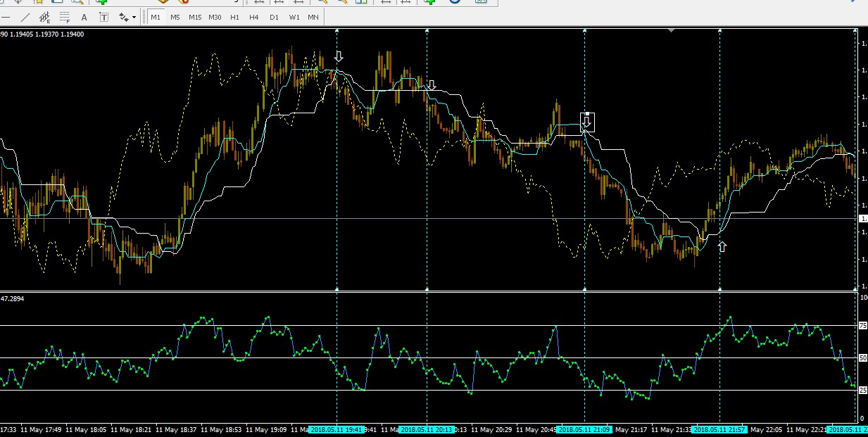Switch chart to M15 timeframe

pyautogui.click(x=195, y=17)
